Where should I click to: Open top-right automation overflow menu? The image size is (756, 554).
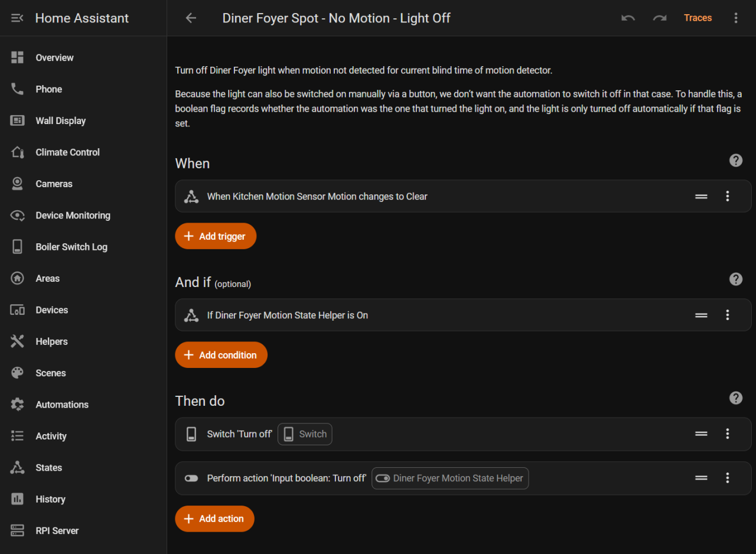(736, 18)
